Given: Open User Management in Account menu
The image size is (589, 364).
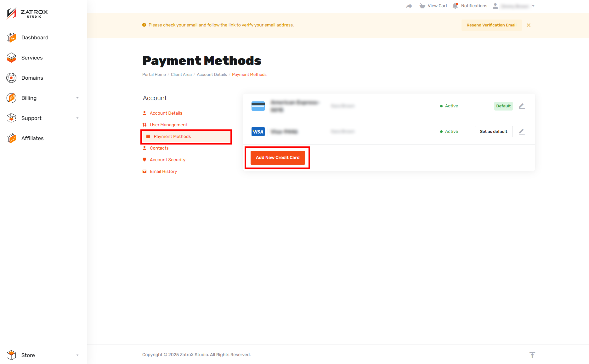Looking at the screenshot, I should [x=168, y=125].
